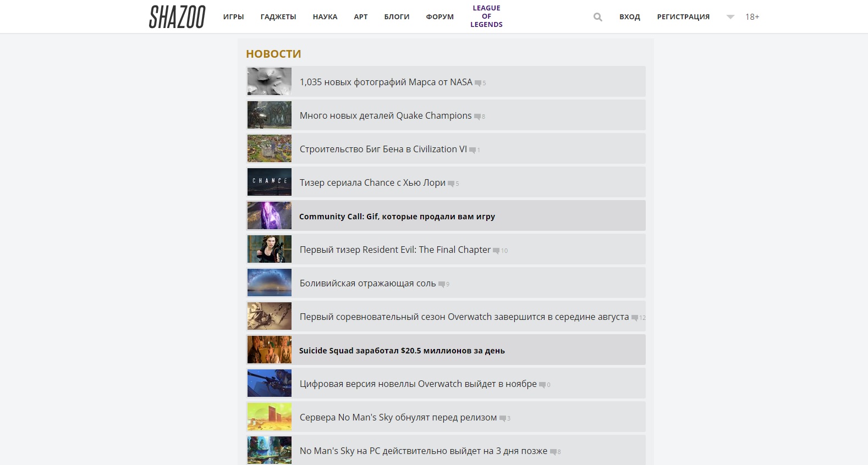Navigate to the НАУКА section
The width and height of the screenshot is (868, 465).
click(325, 17)
